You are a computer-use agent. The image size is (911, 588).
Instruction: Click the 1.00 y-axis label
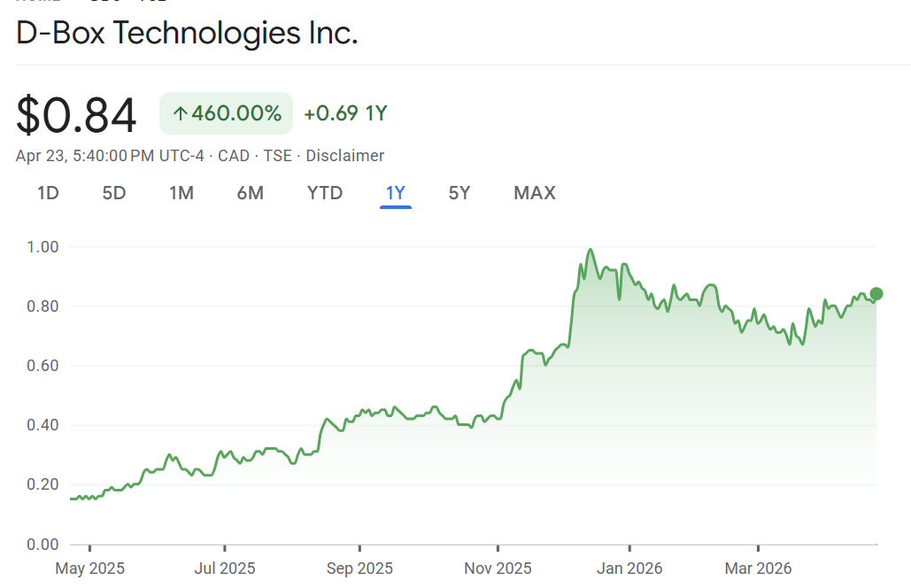click(42, 246)
